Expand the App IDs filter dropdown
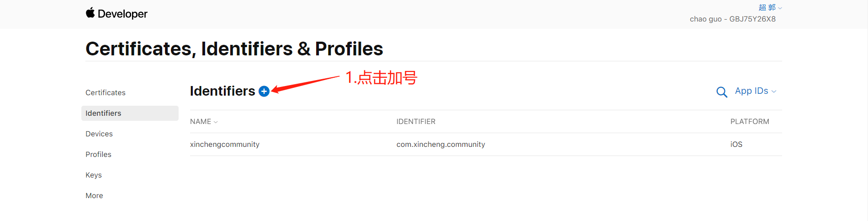Image resolution: width=868 pixels, height=221 pixels. (x=756, y=91)
